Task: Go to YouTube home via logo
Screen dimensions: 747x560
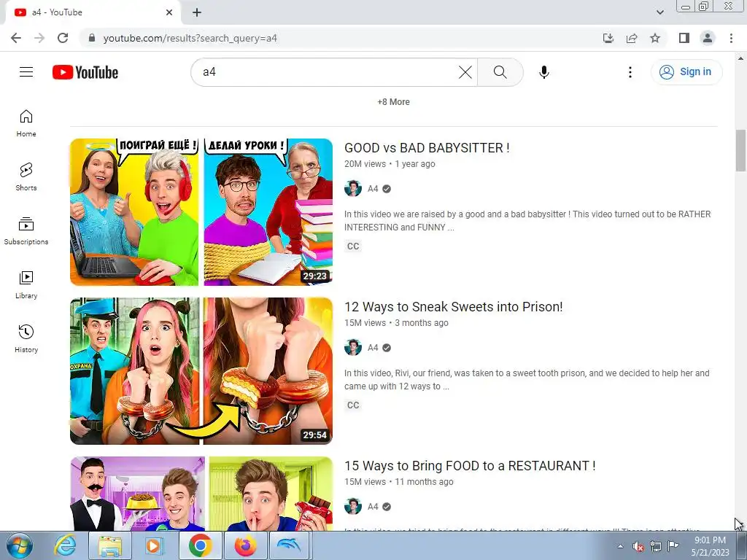Action: (x=85, y=72)
